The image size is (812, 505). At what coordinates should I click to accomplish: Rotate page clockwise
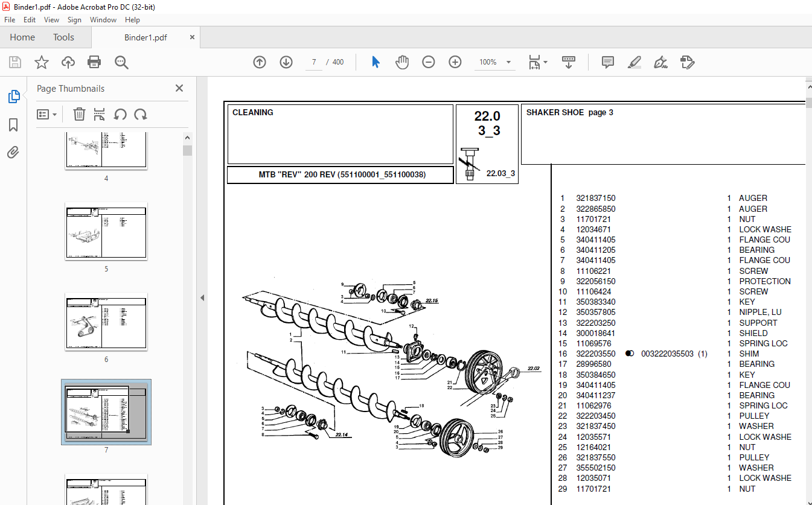click(141, 114)
